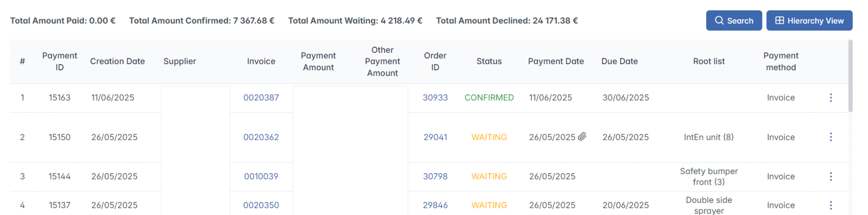868x215 pixels.
Task: Click the attachment paperclip icon for payment 15150
Action: 582,137
